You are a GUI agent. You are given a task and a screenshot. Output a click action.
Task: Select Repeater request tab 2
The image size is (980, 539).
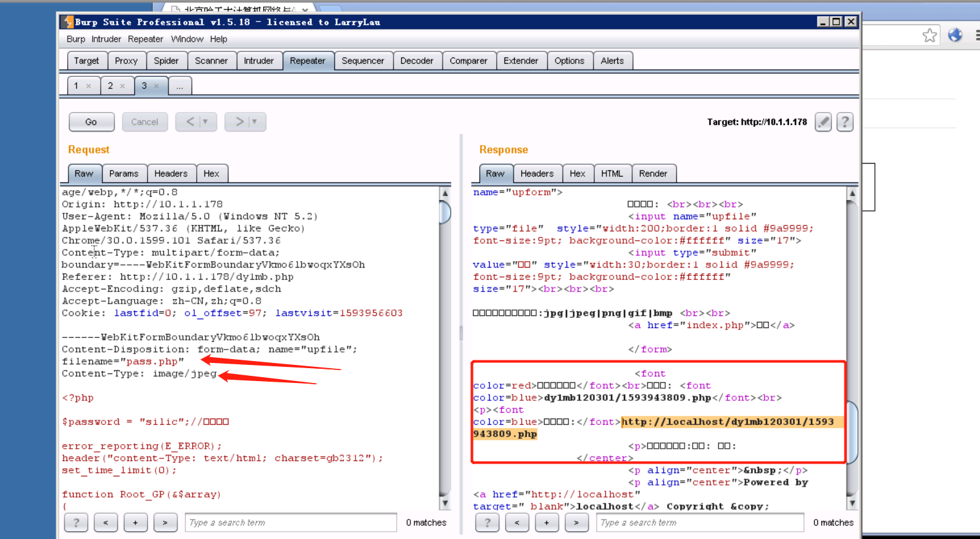(x=110, y=86)
